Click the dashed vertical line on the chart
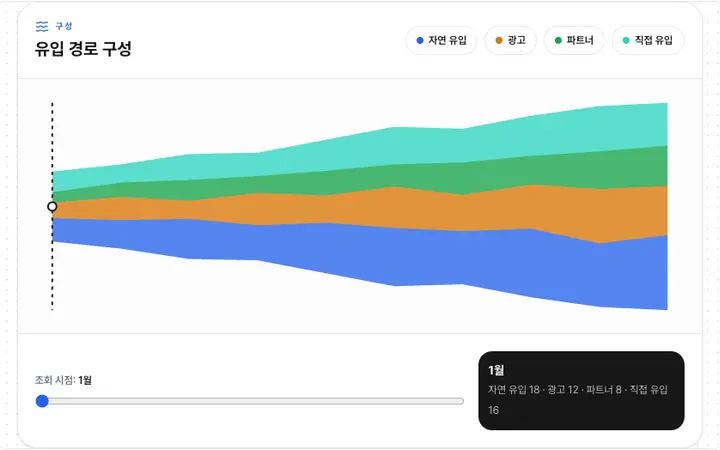Image resolution: width=720 pixels, height=450 pixels. coord(52,276)
